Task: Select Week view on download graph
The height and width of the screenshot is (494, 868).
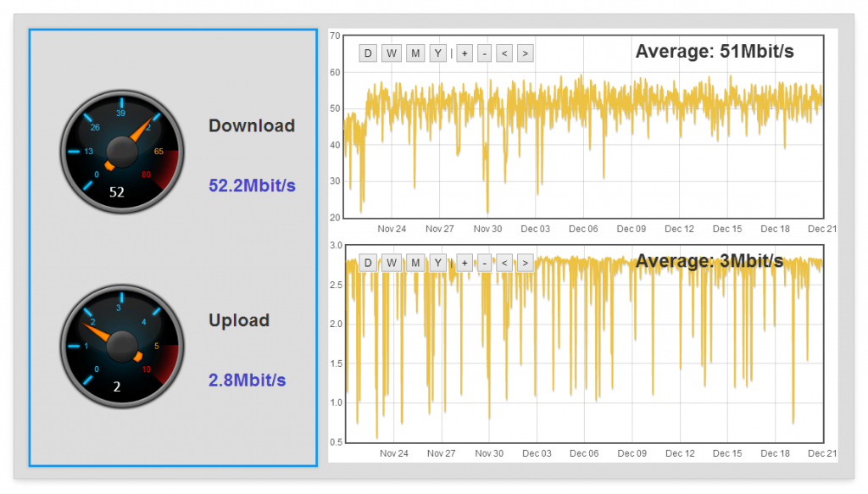Action: click(x=391, y=53)
